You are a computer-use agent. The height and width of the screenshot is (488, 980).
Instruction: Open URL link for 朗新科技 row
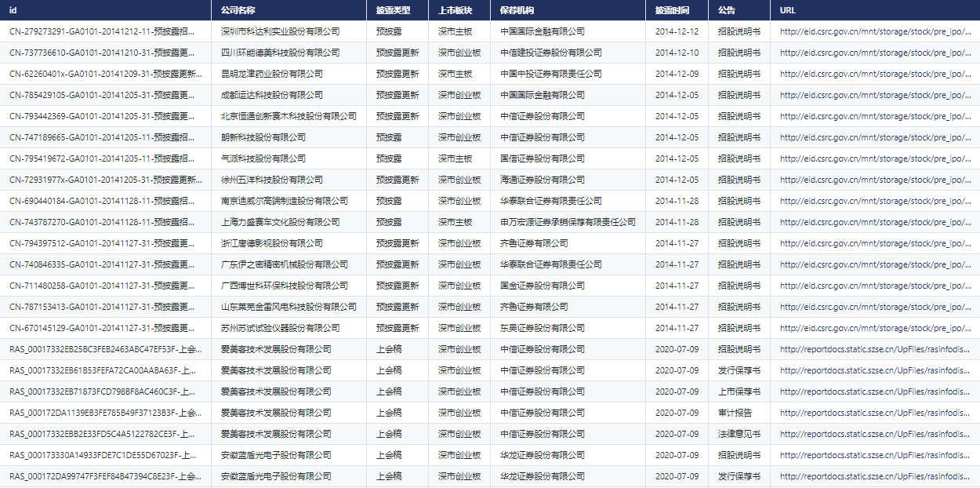[875, 137]
